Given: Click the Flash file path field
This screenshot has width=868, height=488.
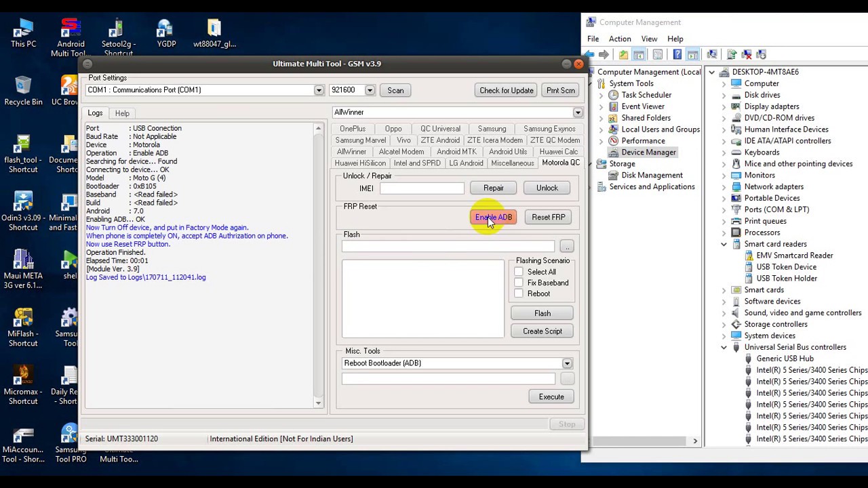Looking at the screenshot, I should coord(448,246).
